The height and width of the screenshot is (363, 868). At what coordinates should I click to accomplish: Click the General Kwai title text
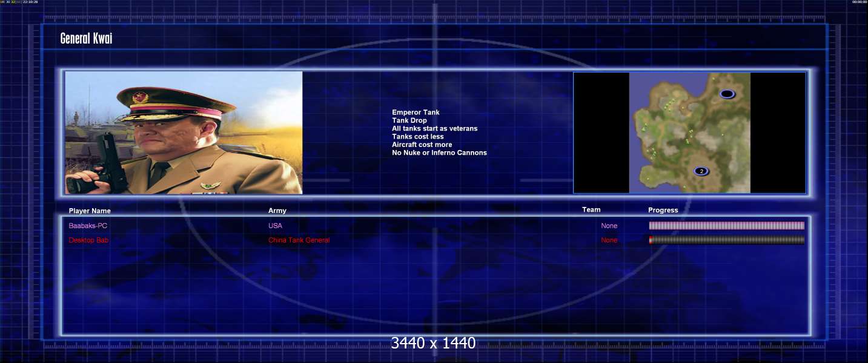[86, 39]
